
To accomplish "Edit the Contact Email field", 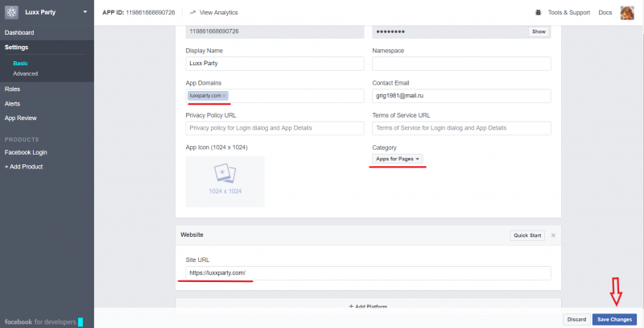I will pos(461,96).
